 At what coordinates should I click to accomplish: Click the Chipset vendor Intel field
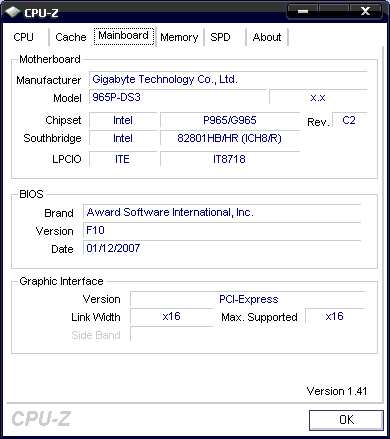click(123, 120)
